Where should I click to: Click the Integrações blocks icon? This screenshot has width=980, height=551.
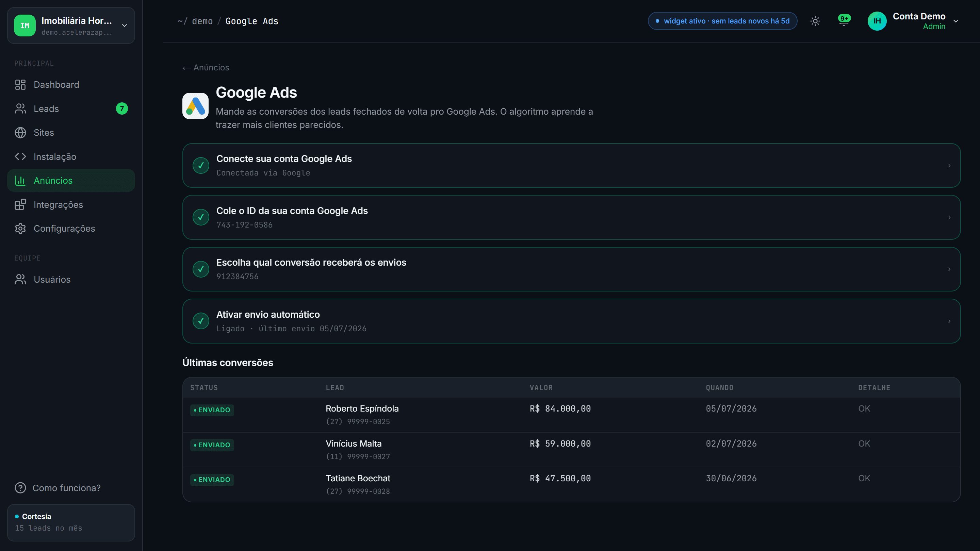pos(20,204)
